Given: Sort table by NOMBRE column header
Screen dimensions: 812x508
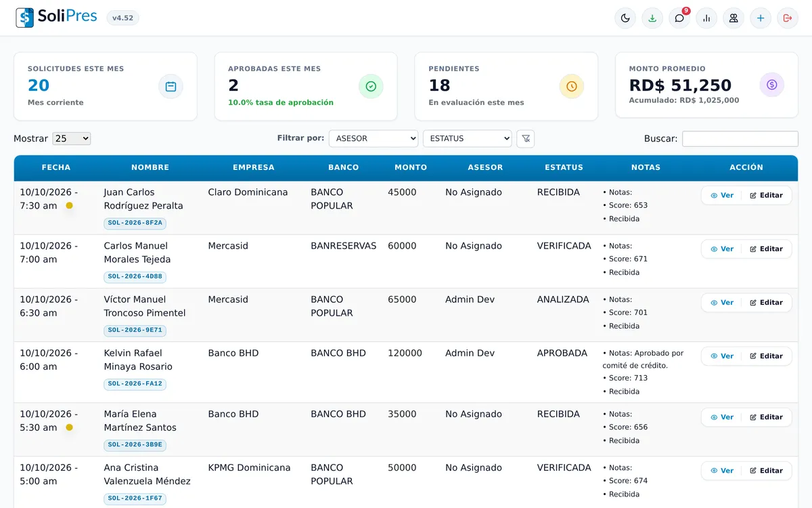Looking at the screenshot, I should [x=150, y=167].
